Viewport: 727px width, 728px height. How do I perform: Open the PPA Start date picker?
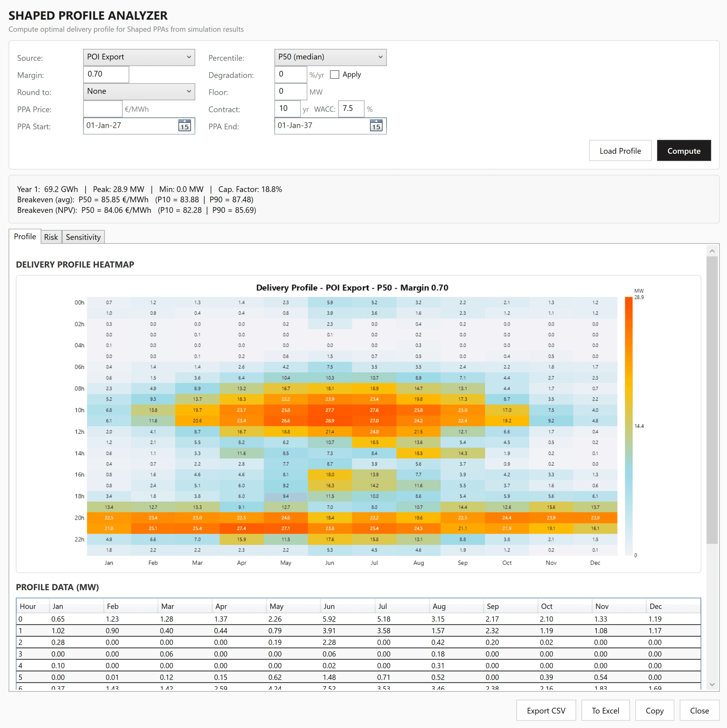[184, 126]
